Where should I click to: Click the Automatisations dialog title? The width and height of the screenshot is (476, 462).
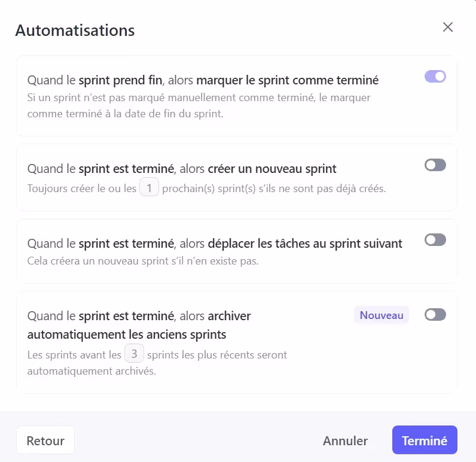click(75, 30)
